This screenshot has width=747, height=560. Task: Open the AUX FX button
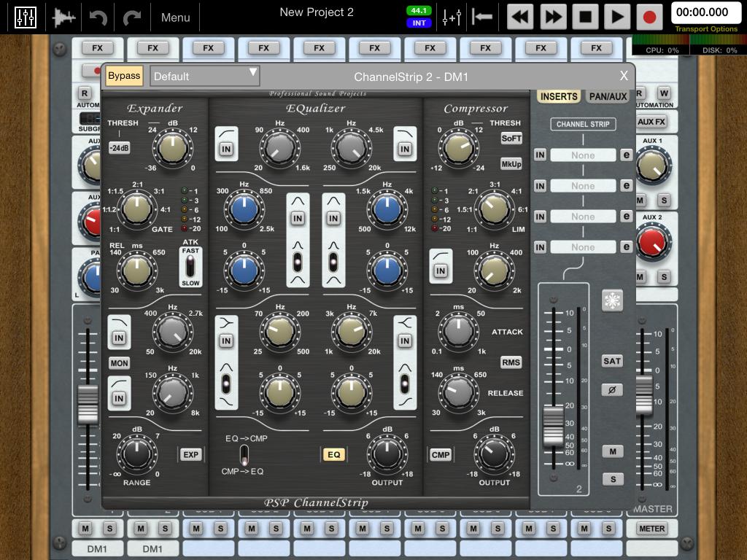[651, 122]
